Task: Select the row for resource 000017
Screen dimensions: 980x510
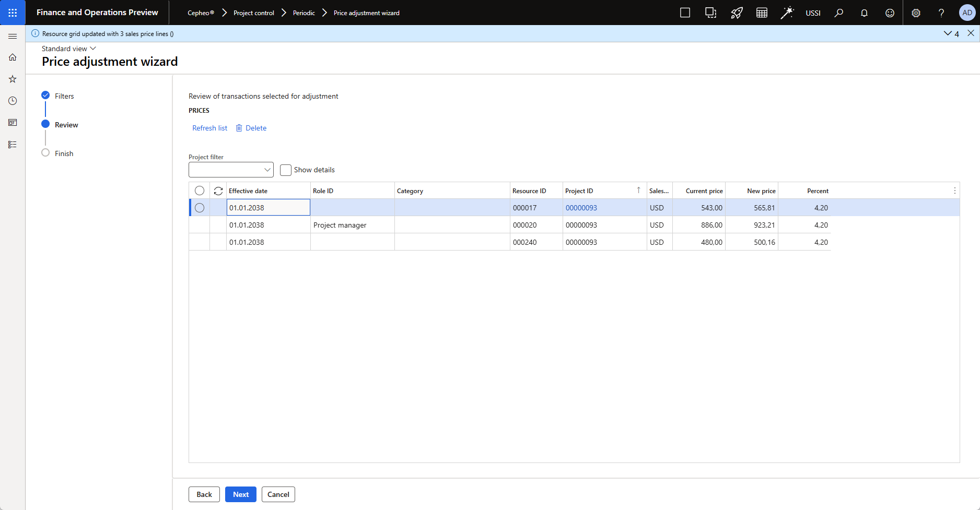Action: click(200, 208)
